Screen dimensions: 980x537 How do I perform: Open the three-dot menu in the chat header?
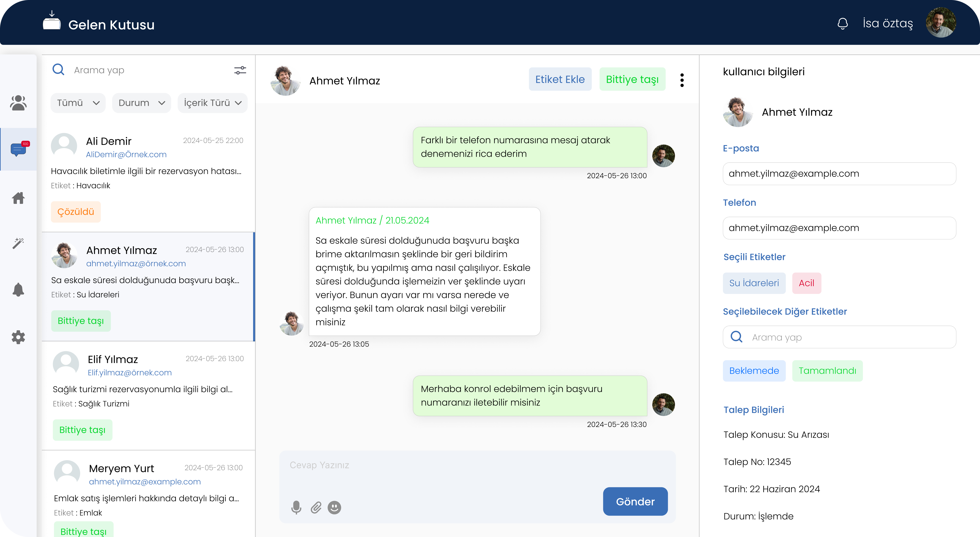[682, 80]
